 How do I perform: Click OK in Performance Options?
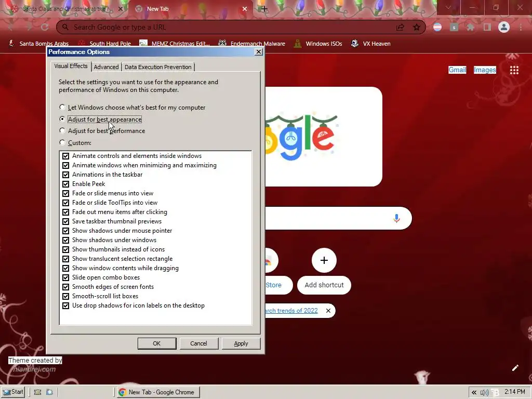click(x=157, y=343)
